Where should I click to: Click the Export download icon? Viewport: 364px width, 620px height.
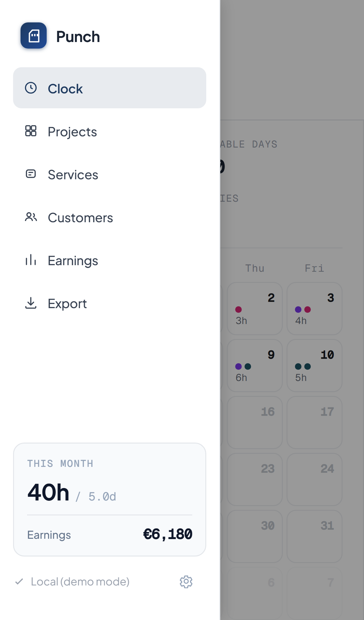click(x=31, y=303)
